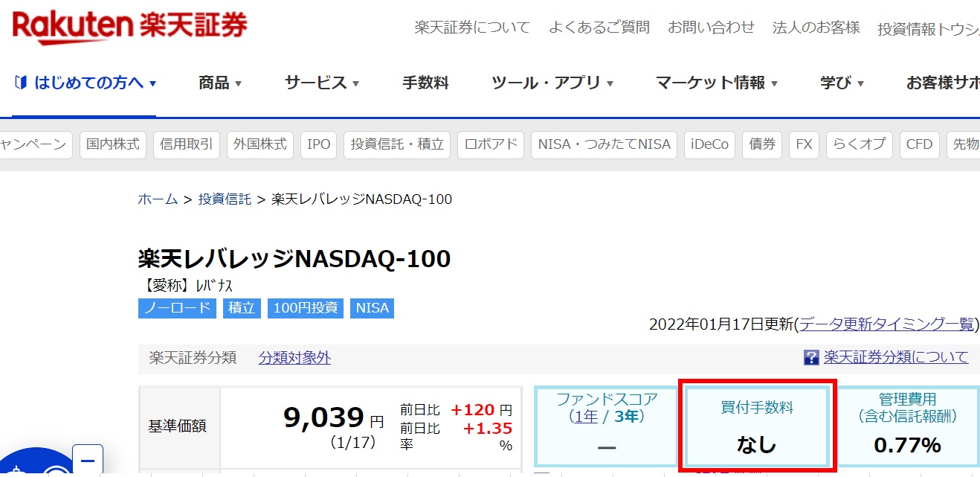Select the キャンペーン category button

(x=36, y=144)
